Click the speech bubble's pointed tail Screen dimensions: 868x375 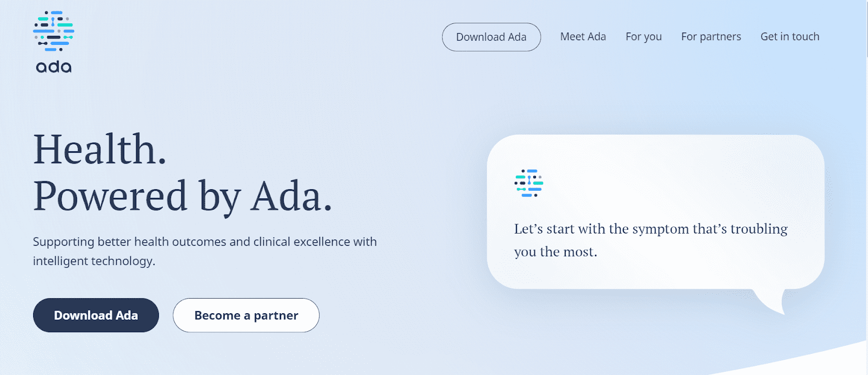click(x=770, y=301)
